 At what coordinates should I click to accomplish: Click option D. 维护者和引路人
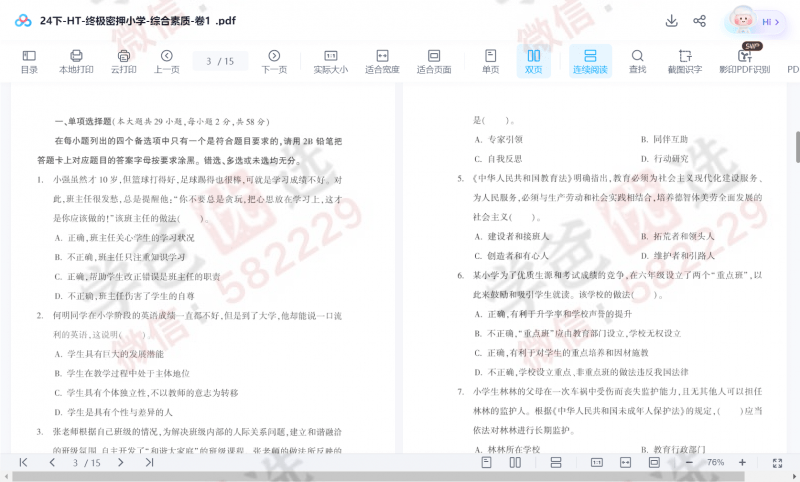pyautogui.click(x=678, y=256)
